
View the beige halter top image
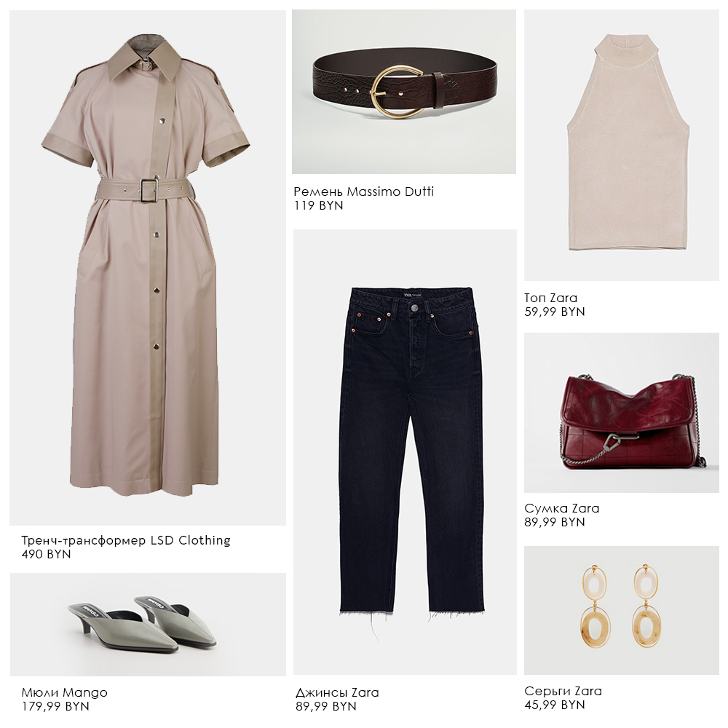(x=622, y=146)
